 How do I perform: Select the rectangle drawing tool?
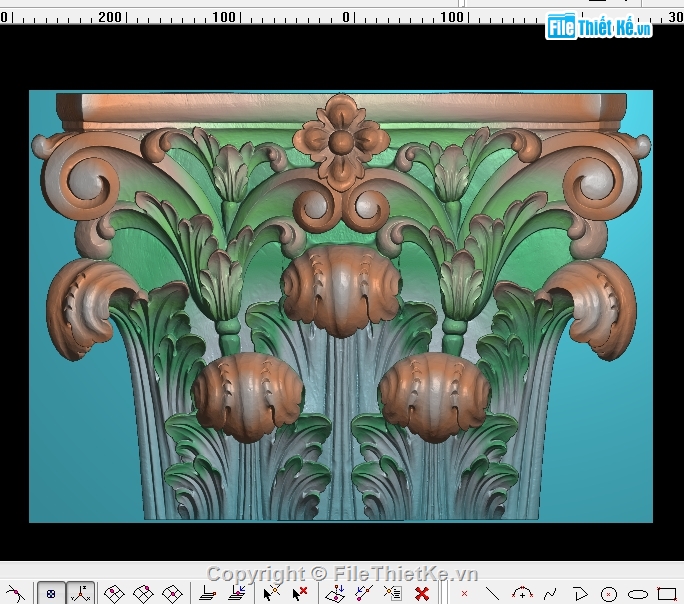[x=667, y=594]
